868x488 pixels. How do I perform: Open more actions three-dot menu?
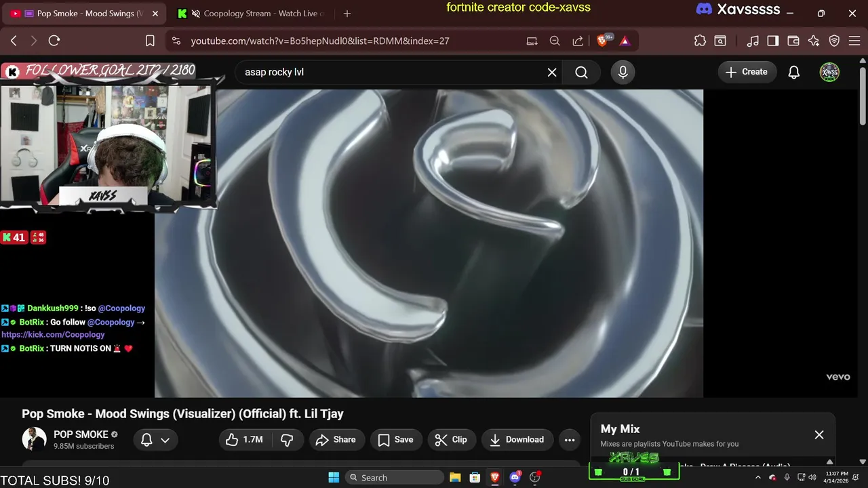point(570,440)
